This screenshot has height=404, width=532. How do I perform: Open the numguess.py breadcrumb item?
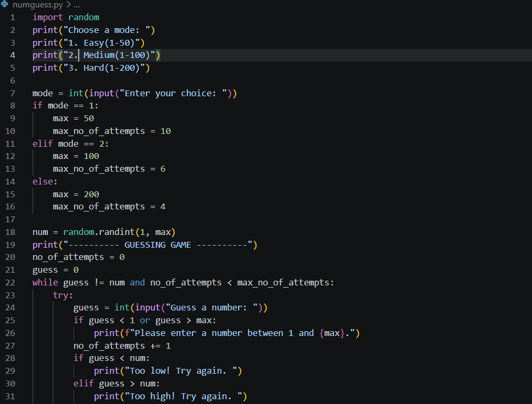pyautogui.click(x=38, y=5)
